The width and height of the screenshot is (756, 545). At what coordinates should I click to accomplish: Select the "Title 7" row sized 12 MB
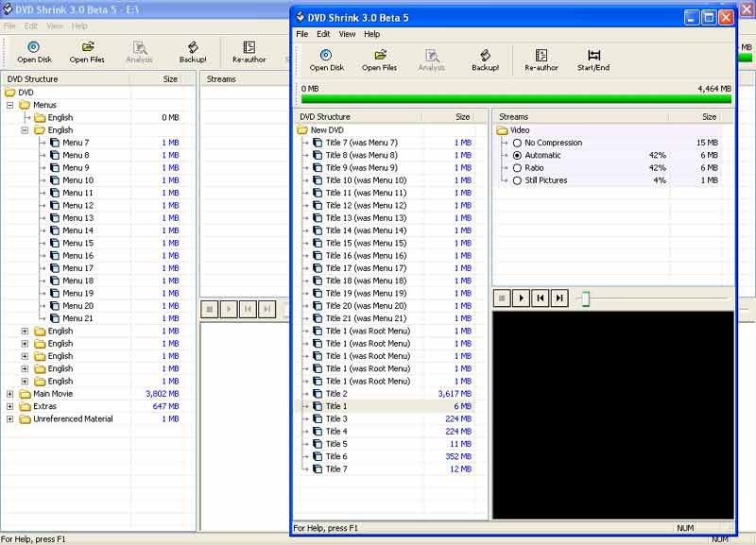tap(385, 468)
